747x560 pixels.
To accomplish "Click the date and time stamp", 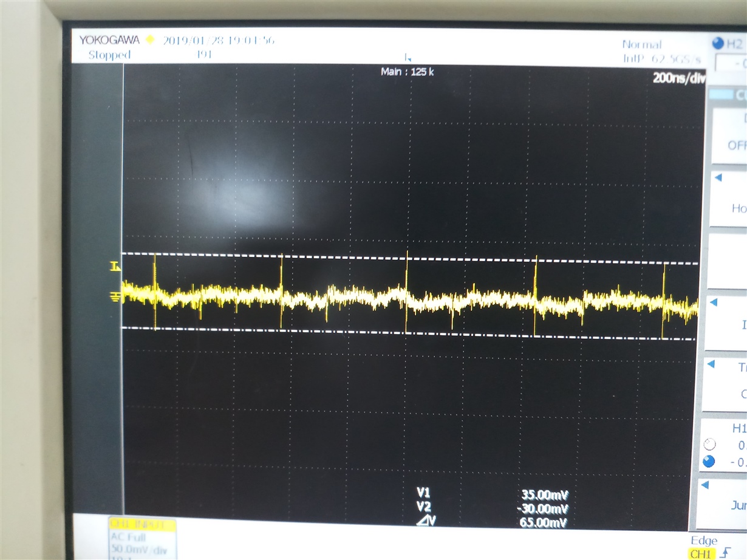I will [x=219, y=40].
